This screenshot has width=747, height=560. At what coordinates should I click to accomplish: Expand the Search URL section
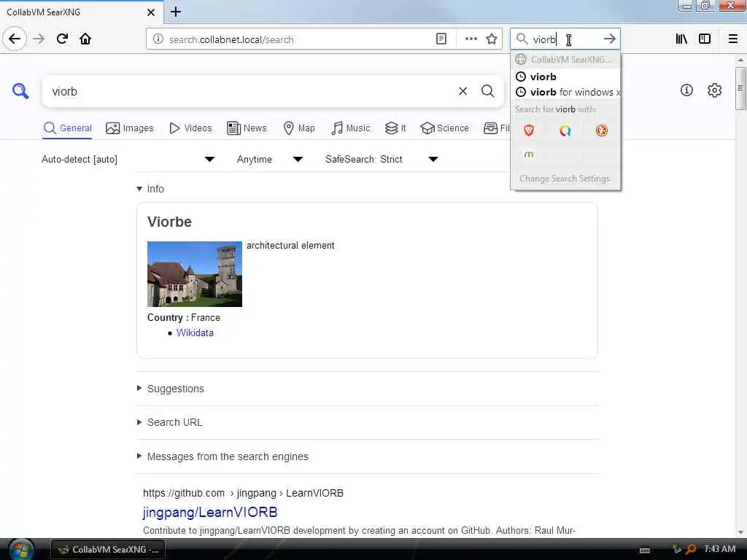point(169,422)
